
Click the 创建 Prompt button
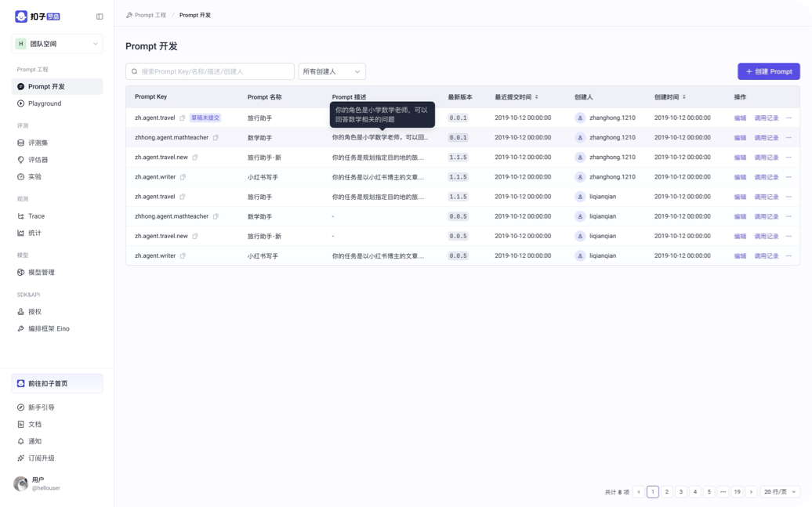coord(768,71)
